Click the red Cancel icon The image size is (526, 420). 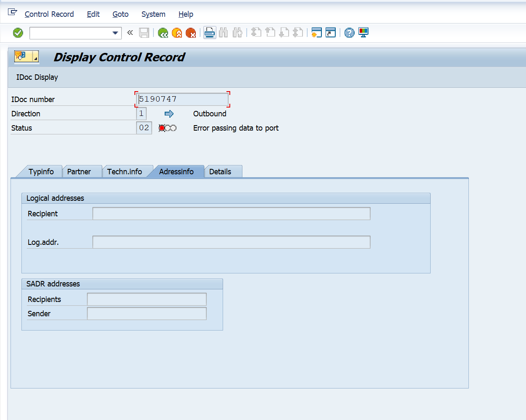[x=191, y=33]
